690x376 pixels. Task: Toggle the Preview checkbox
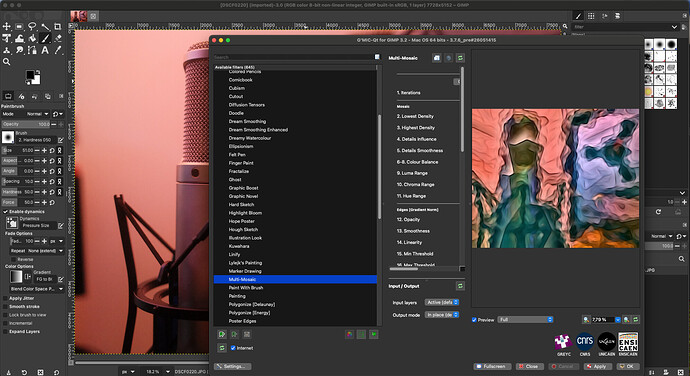[x=474, y=320]
